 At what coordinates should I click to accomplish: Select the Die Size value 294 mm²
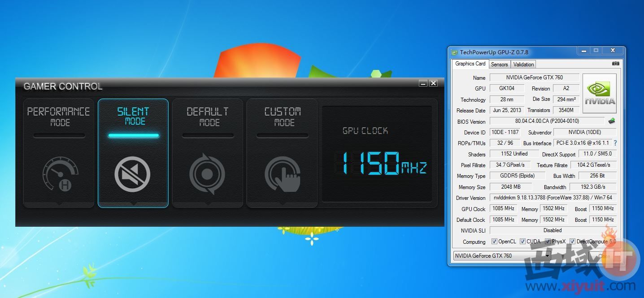566,99
